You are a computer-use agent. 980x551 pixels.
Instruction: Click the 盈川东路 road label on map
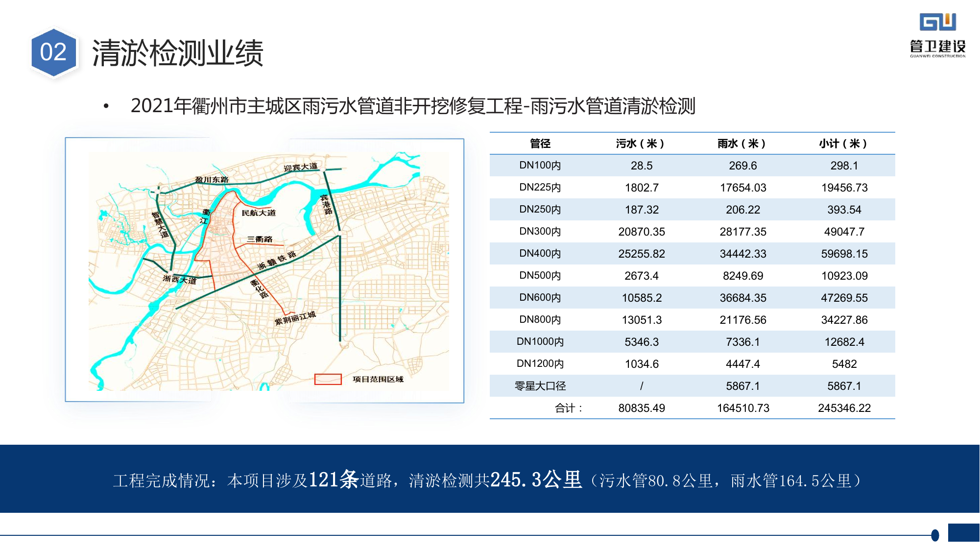212,180
